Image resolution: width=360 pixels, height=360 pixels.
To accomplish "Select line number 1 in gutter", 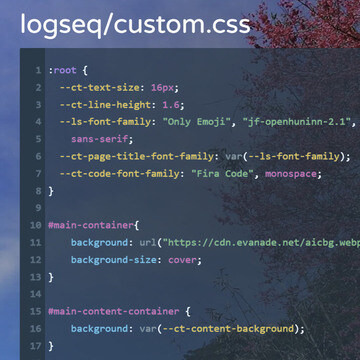I will pos(38,70).
